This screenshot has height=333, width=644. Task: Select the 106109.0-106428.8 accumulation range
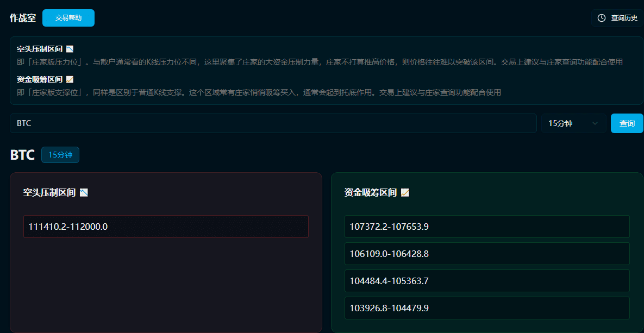click(486, 254)
